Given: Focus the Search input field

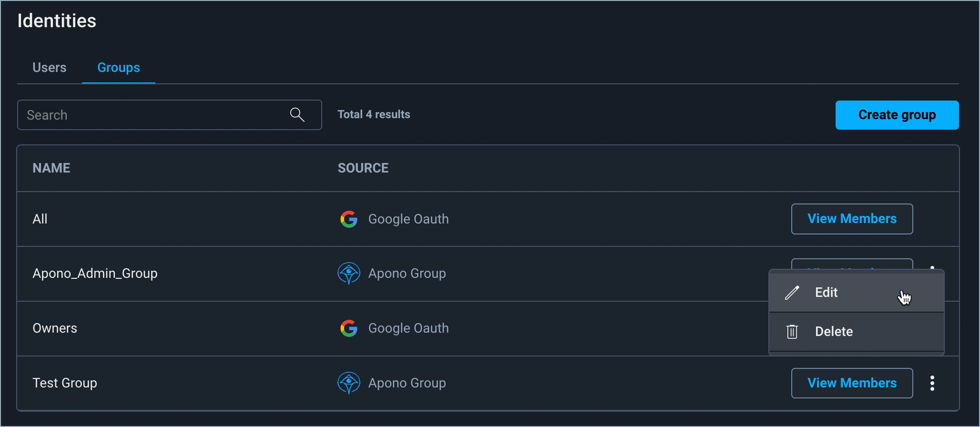Looking at the screenshot, I should [153, 115].
